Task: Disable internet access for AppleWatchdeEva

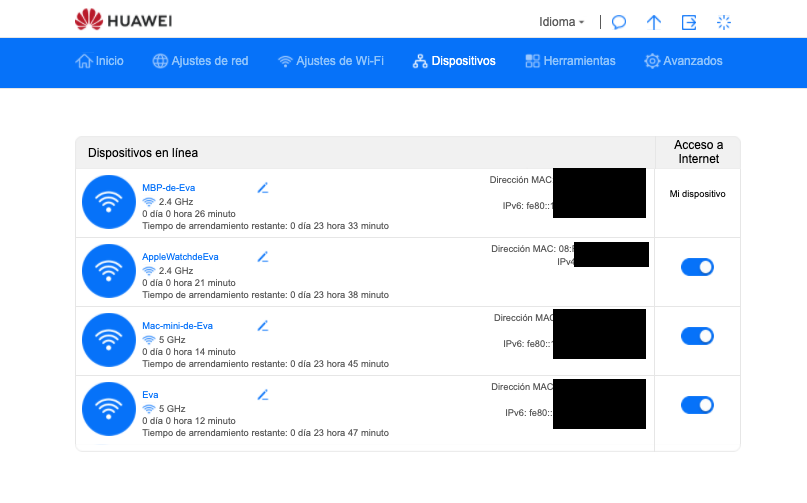Action: pos(697,267)
